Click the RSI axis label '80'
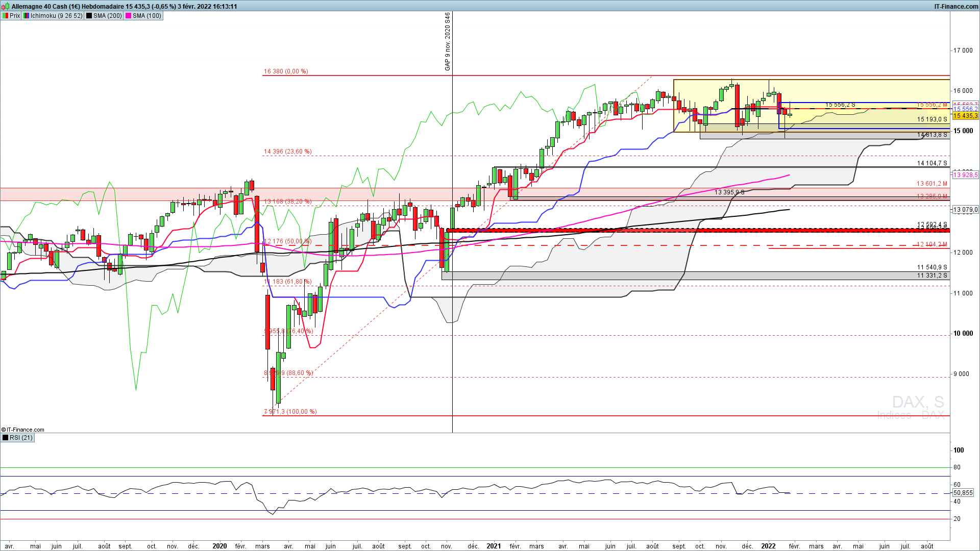This screenshot has width=980, height=551. coord(957,467)
